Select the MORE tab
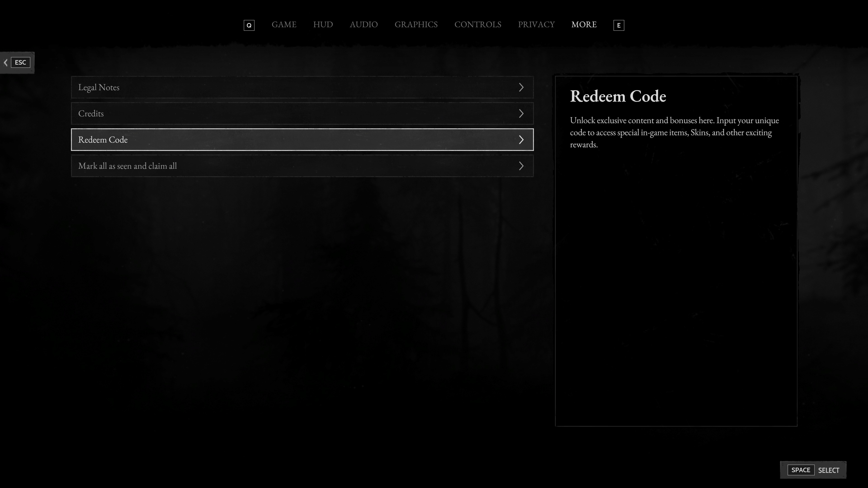 584,25
